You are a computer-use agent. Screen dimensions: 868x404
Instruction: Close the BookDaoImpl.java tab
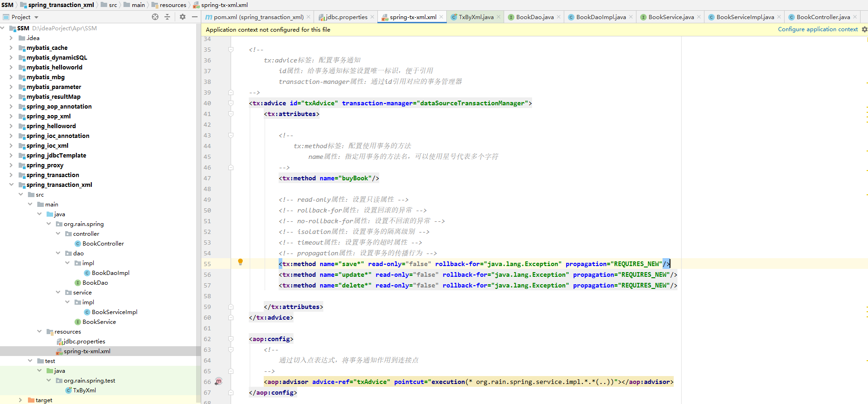tap(631, 17)
